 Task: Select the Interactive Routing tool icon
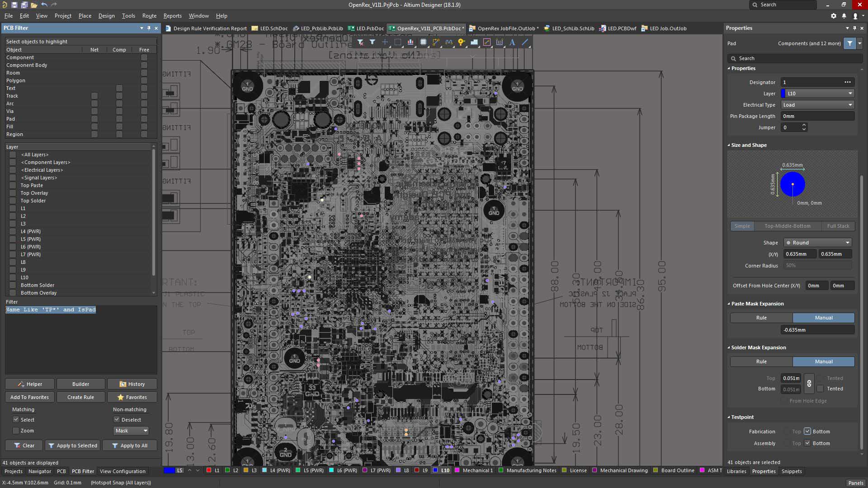[x=436, y=42]
